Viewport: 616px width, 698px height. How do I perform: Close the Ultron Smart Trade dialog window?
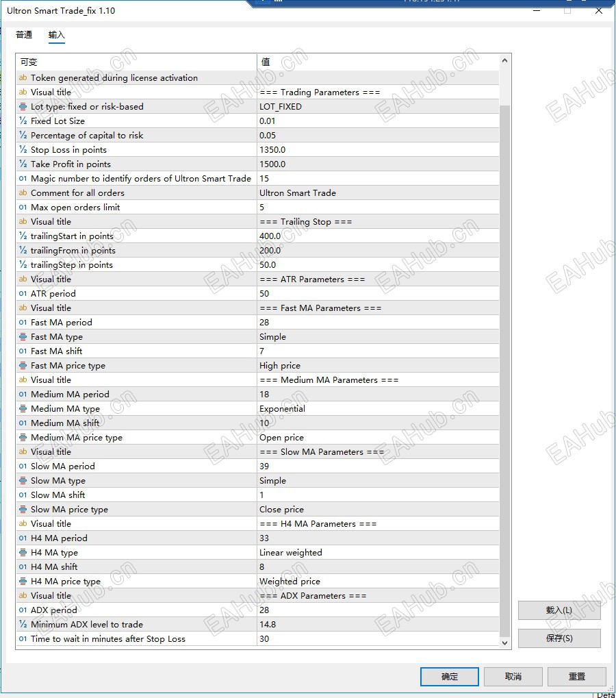(x=599, y=11)
